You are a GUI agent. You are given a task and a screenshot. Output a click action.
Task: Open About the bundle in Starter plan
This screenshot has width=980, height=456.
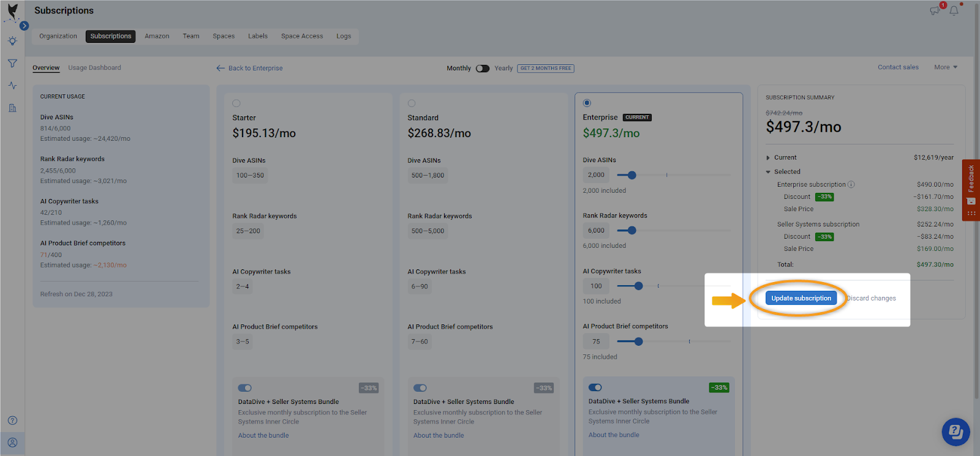263,435
